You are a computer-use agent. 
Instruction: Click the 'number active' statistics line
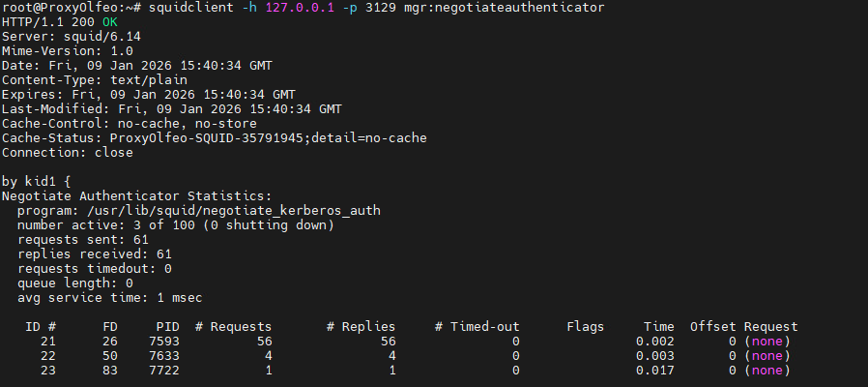click(x=175, y=225)
